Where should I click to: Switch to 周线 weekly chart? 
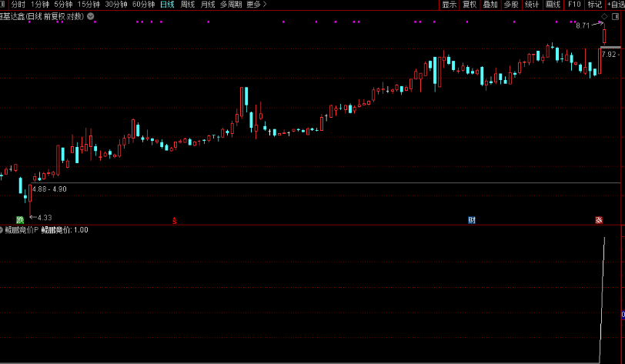tap(187, 5)
